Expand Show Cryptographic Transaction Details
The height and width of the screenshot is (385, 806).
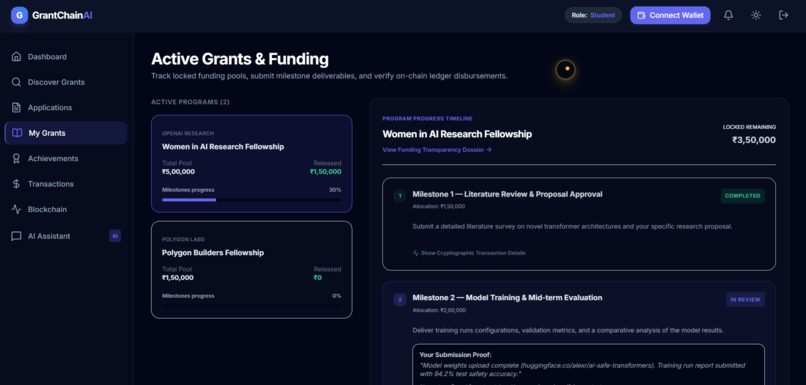[x=469, y=253]
